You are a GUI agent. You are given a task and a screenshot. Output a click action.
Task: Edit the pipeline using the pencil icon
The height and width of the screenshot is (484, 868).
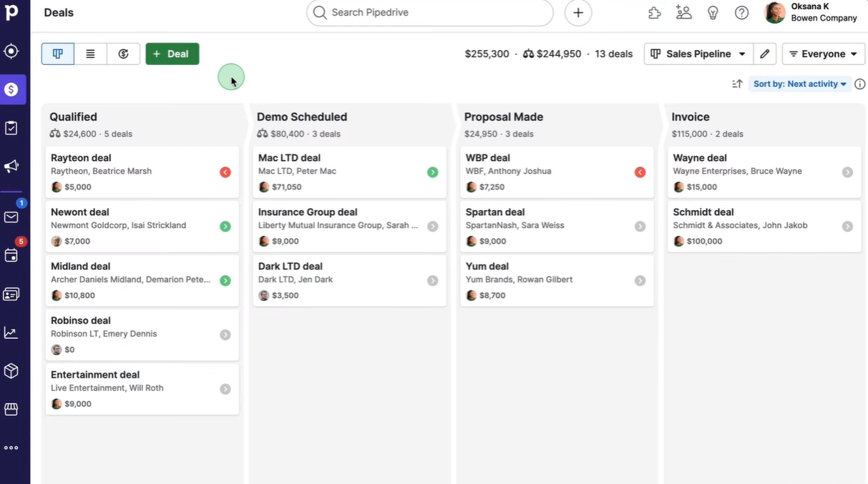[764, 54]
